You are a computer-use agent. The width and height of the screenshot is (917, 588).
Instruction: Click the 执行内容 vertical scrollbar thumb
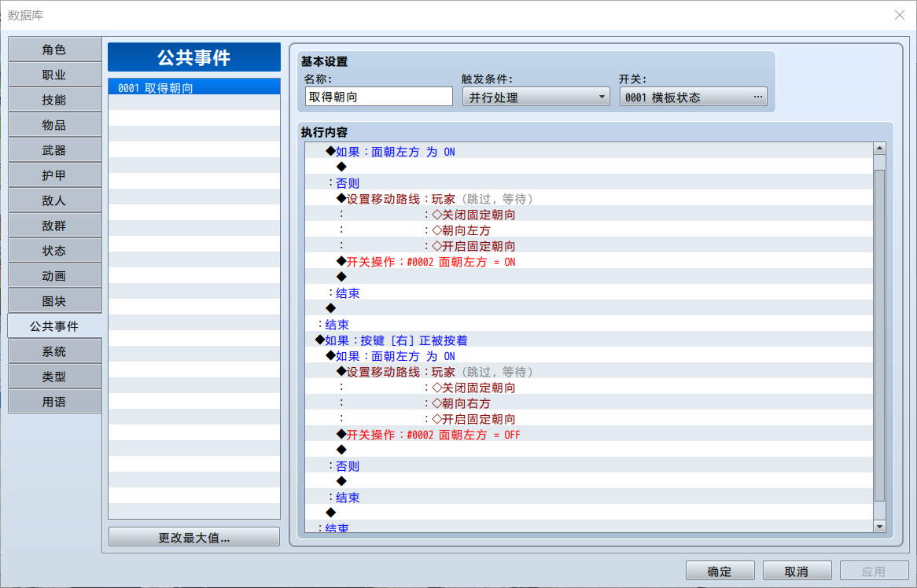(879, 336)
